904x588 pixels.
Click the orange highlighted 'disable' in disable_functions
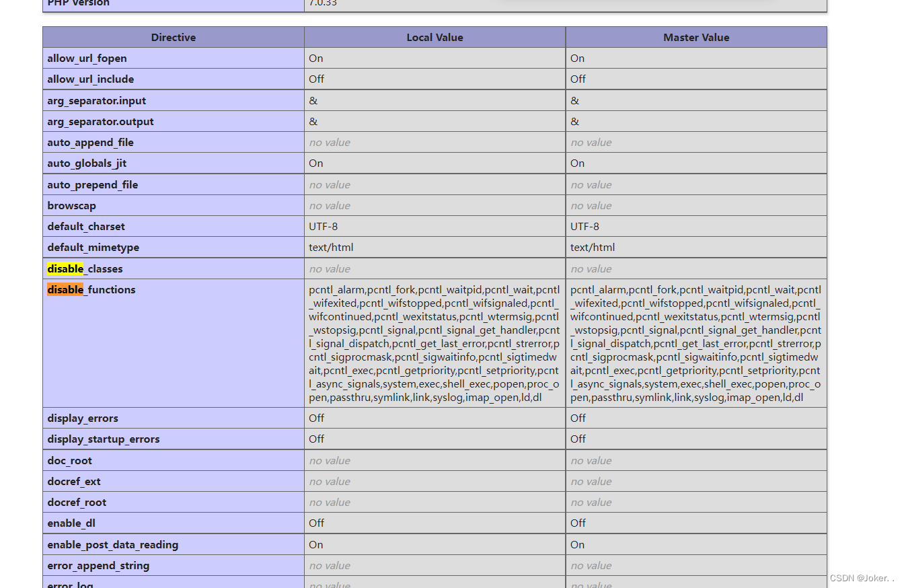pyautogui.click(x=65, y=290)
